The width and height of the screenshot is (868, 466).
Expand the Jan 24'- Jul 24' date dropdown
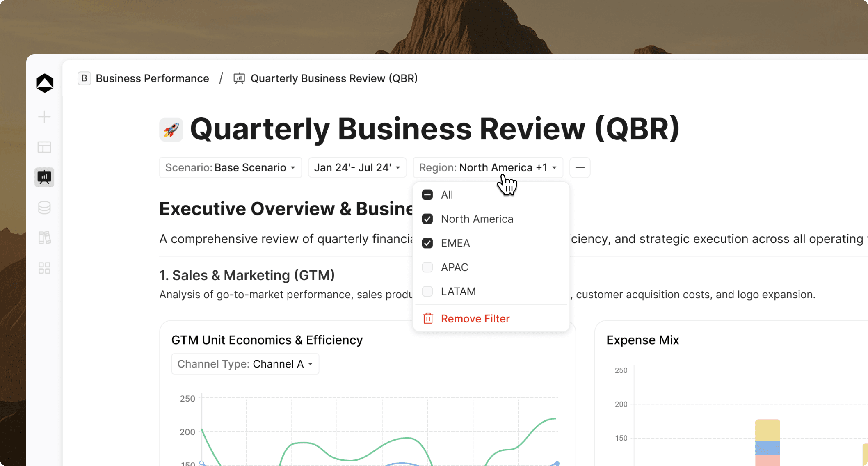coord(357,167)
